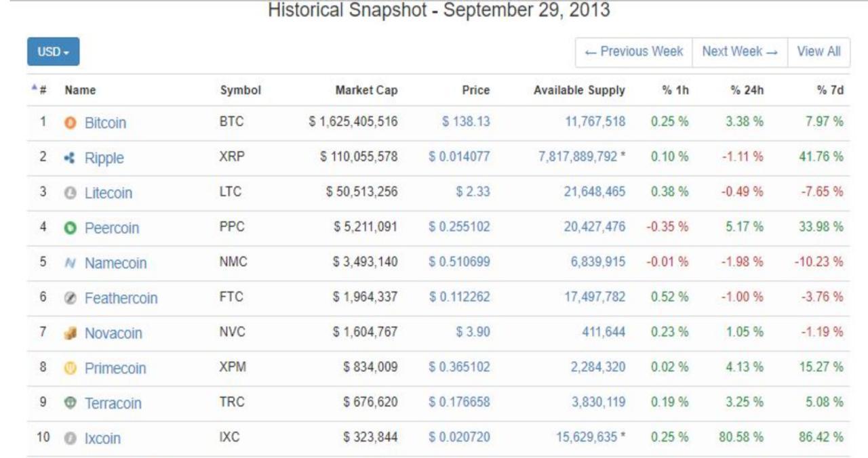868x458 pixels.
Task: Go to Previous Week snapshot
Action: (633, 51)
